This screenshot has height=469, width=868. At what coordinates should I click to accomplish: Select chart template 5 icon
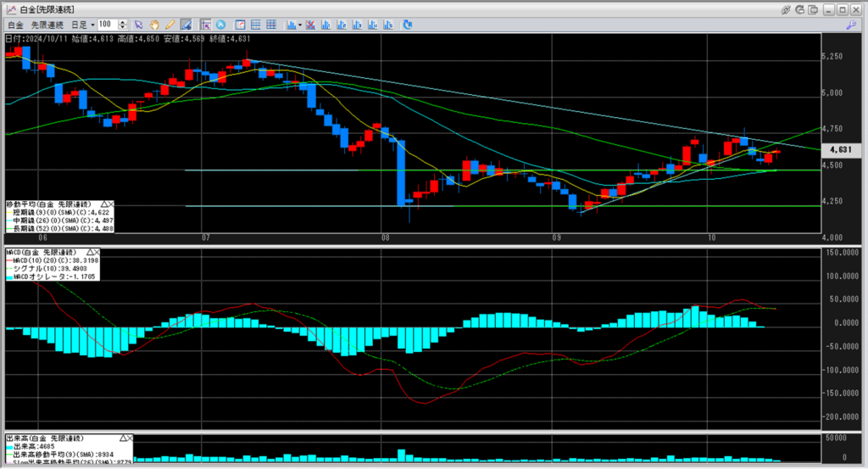(387, 25)
